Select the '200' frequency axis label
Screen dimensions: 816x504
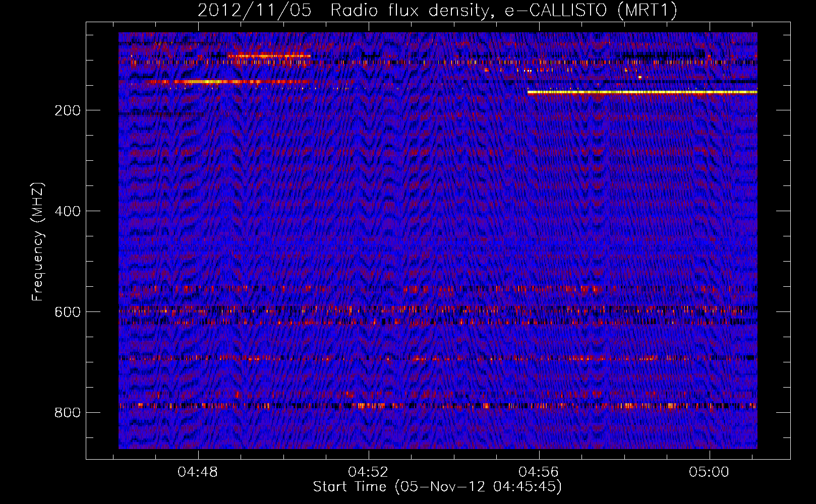(68, 110)
